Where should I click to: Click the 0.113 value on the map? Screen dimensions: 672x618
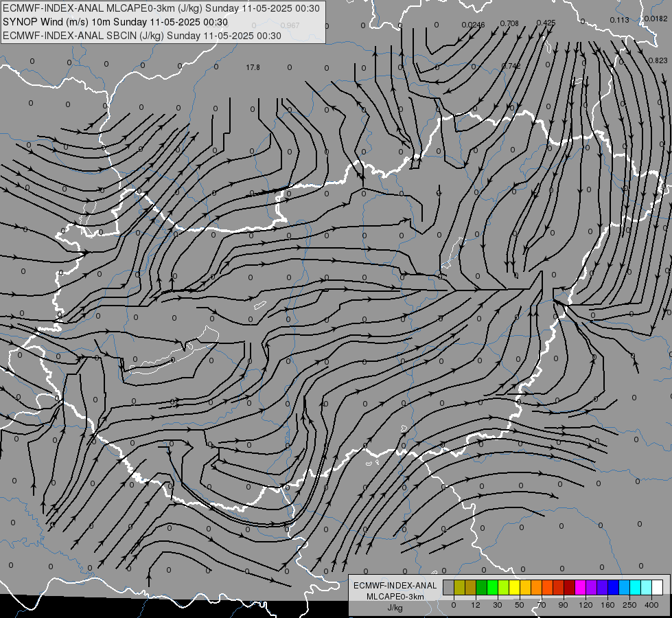coord(619,20)
